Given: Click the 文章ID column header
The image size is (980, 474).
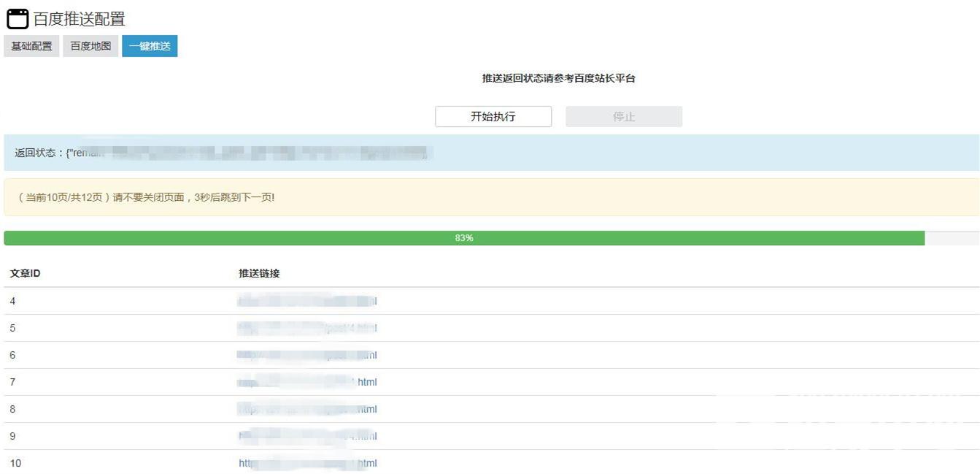Looking at the screenshot, I should [x=24, y=273].
